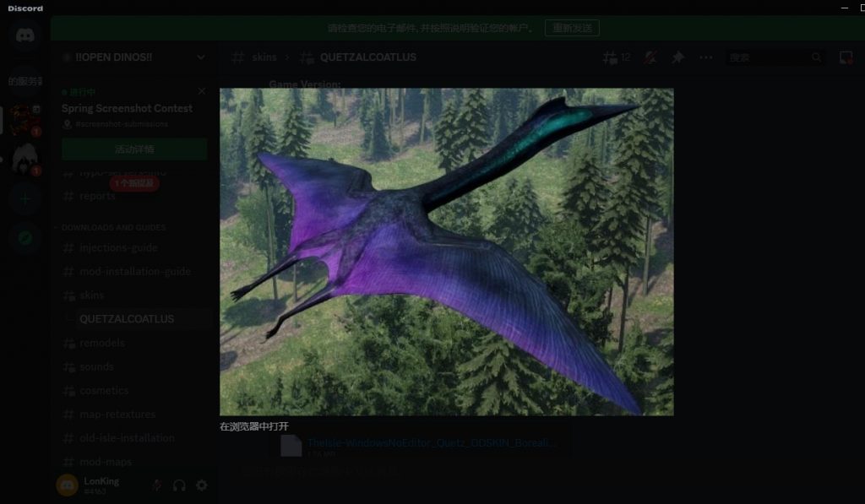
Task: Open the threads icon showing 12
Action: pos(616,57)
